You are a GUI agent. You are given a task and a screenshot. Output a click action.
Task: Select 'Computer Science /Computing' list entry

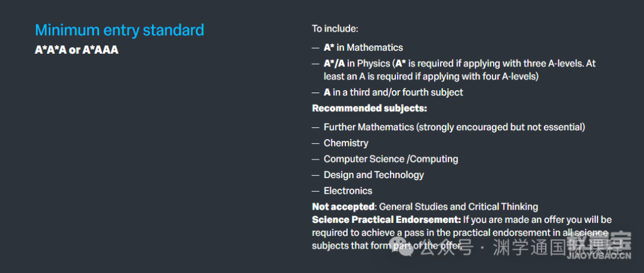(x=391, y=159)
